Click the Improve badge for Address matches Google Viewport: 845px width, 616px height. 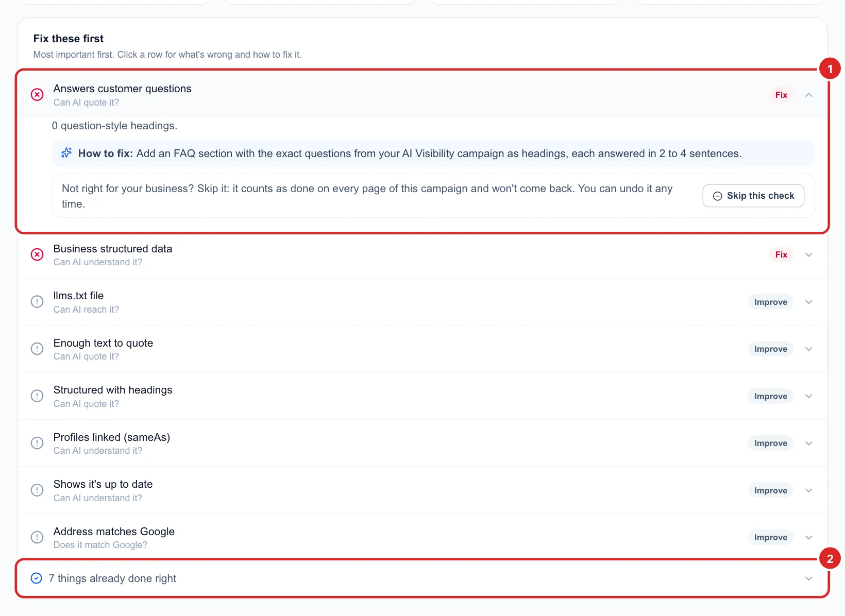click(x=771, y=537)
